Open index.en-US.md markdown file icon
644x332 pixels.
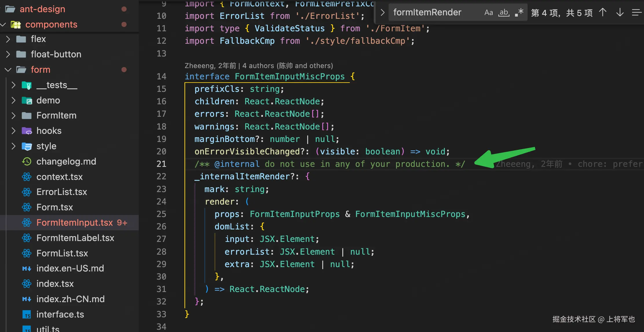pos(27,268)
